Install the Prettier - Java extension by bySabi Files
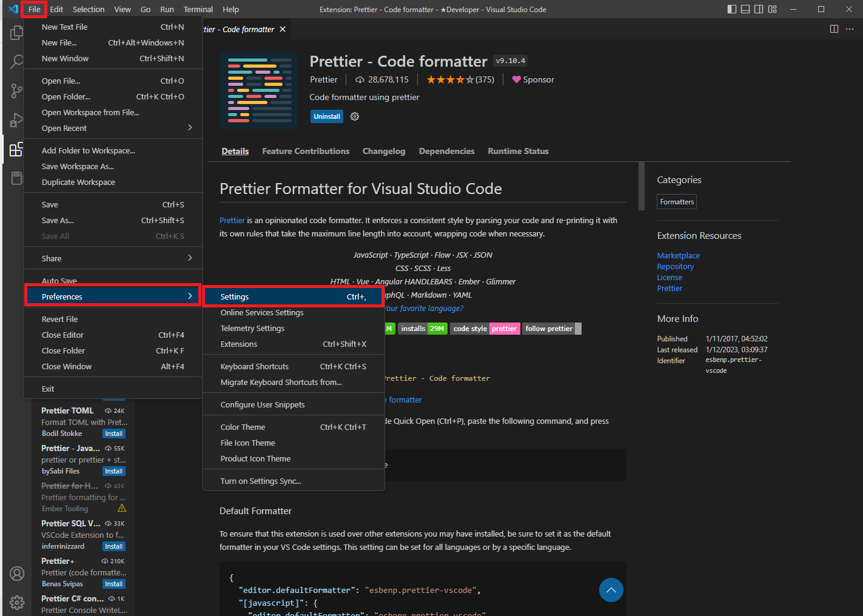This screenshot has width=863, height=616. click(114, 471)
